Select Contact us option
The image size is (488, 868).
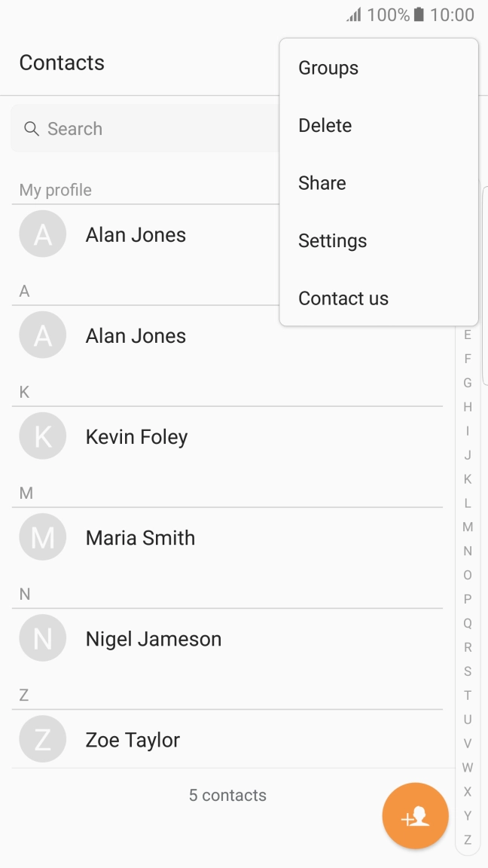coord(343,298)
